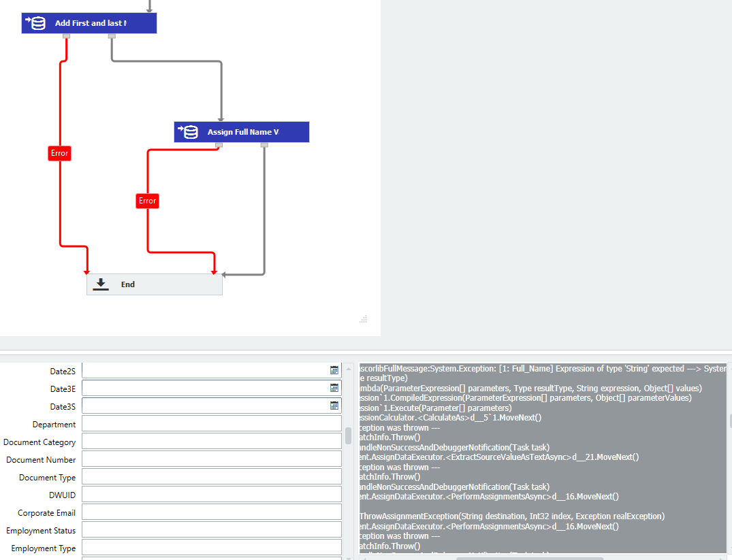Click the canvas resize grip icon
Viewport: 732px width, 560px height.
[364, 318]
